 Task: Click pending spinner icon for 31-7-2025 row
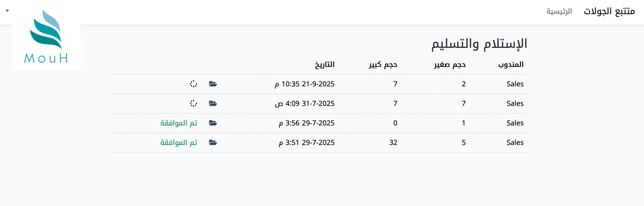(x=193, y=104)
